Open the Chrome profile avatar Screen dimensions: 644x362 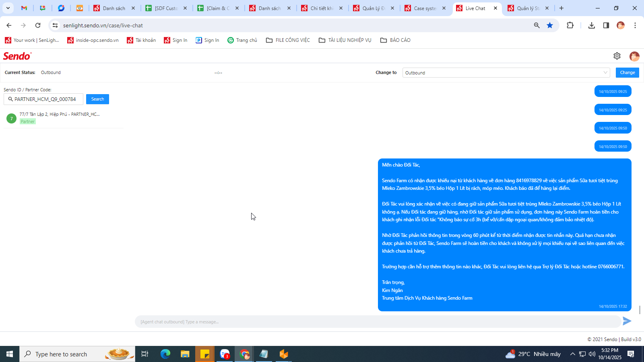tap(621, 25)
